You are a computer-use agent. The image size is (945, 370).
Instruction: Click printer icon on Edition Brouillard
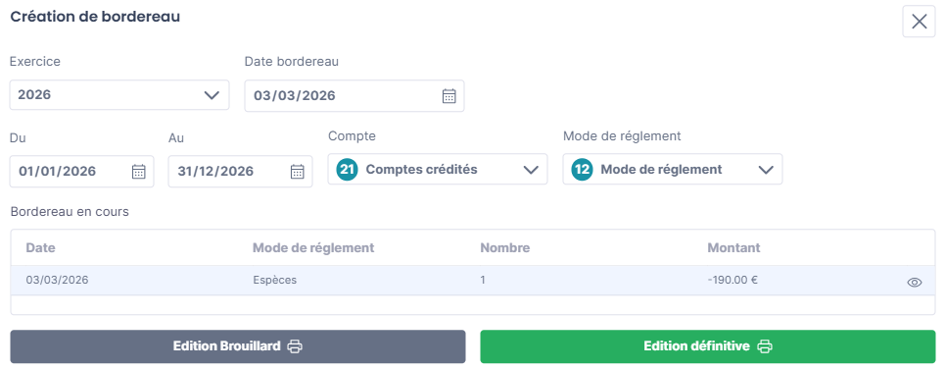[x=295, y=346]
